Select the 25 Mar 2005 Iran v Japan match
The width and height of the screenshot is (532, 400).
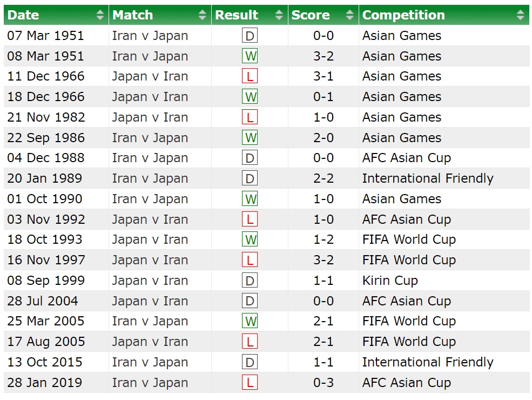(x=150, y=321)
